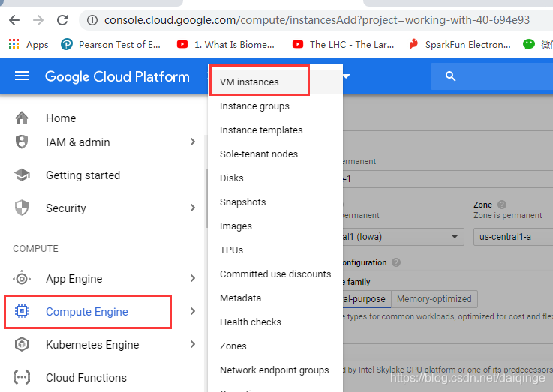The height and width of the screenshot is (392, 553).
Task: Open IAM & admin in sidebar
Action: point(78,142)
